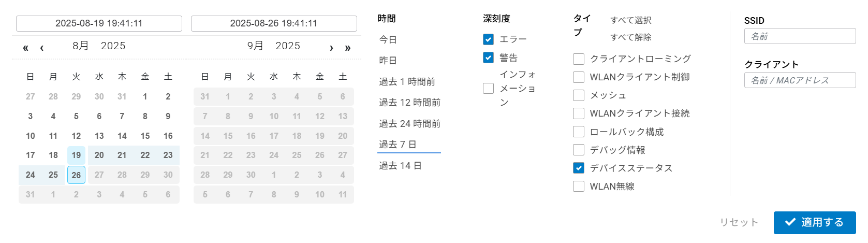Click the start date-time field 2025-08-19

[x=99, y=23]
